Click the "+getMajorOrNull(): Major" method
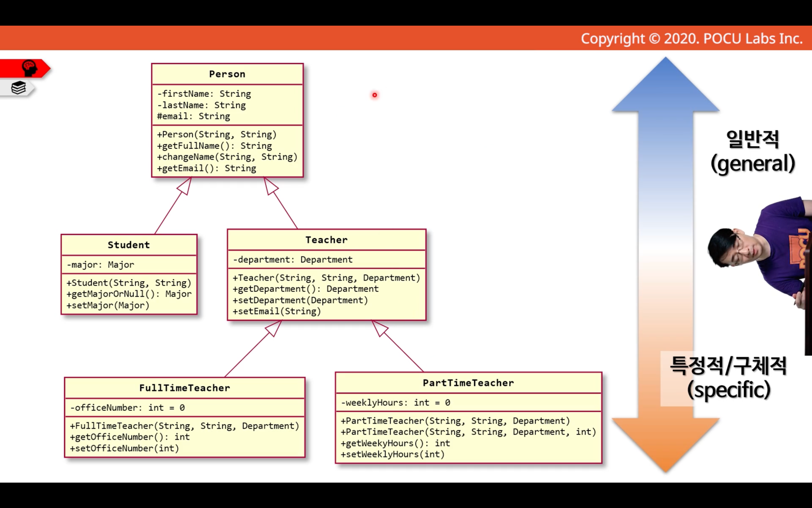 (129, 294)
